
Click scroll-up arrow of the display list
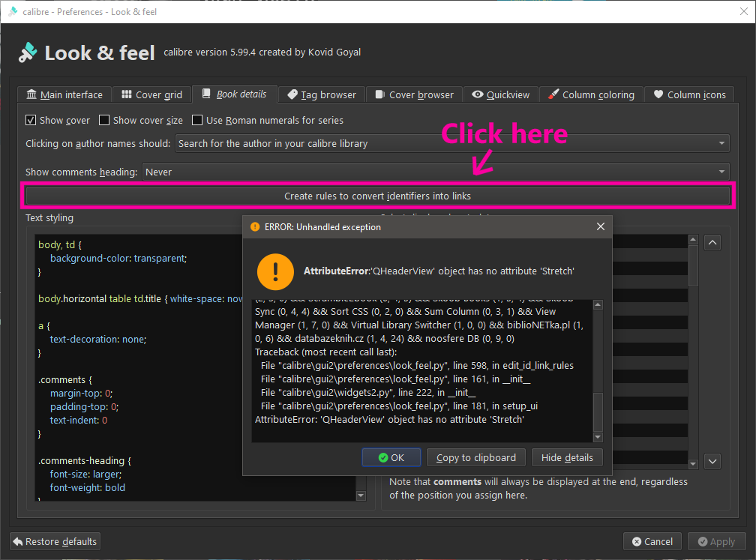pos(693,240)
